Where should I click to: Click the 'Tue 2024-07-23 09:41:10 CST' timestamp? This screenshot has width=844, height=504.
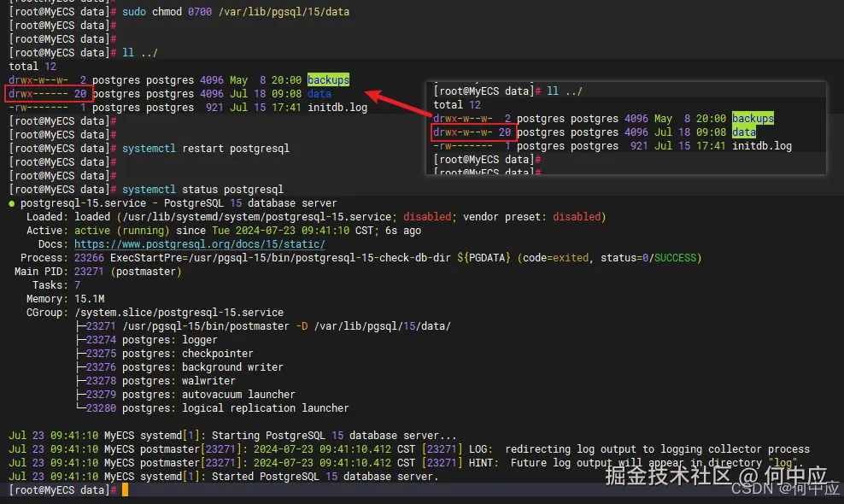pos(293,231)
